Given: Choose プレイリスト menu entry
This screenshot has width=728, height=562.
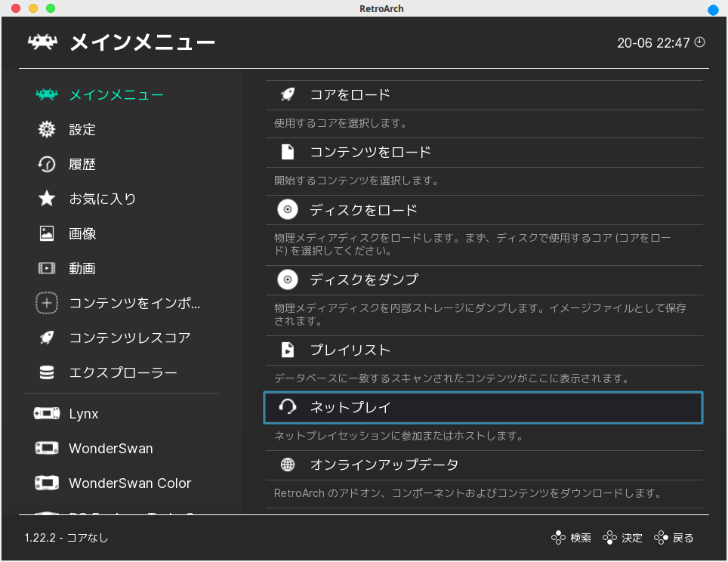Looking at the screenshot, I should tap(484, 350).
